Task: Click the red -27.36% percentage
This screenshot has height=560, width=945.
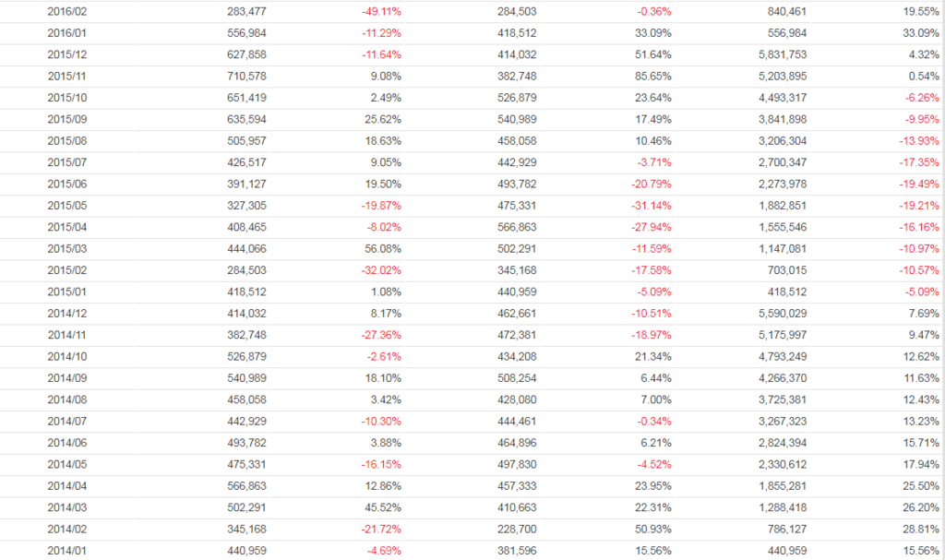Action: [x=381, y=334]
